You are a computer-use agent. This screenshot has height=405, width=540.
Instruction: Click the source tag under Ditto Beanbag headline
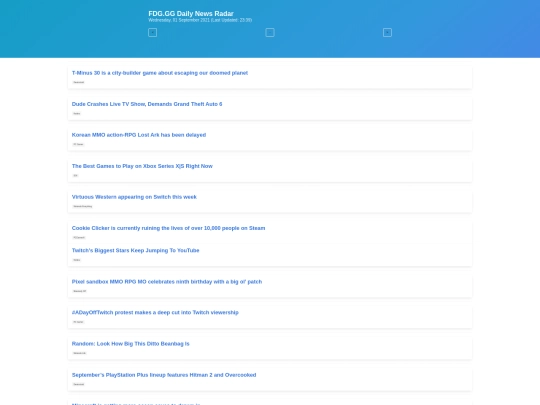[x=80, y=353]
